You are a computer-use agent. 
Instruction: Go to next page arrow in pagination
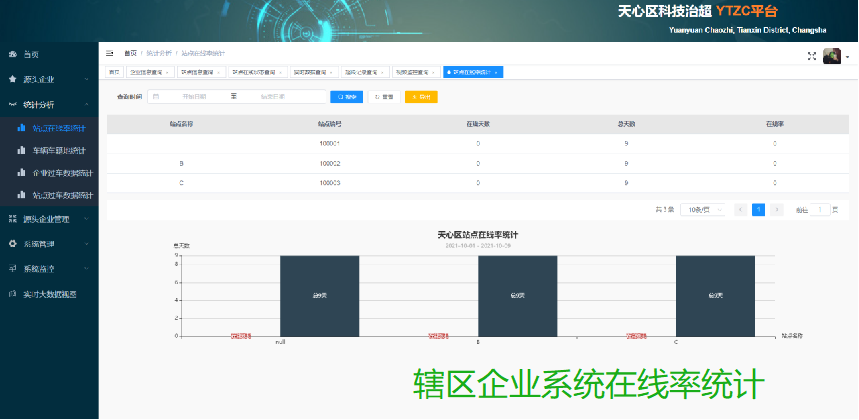(x=777, y=210)
